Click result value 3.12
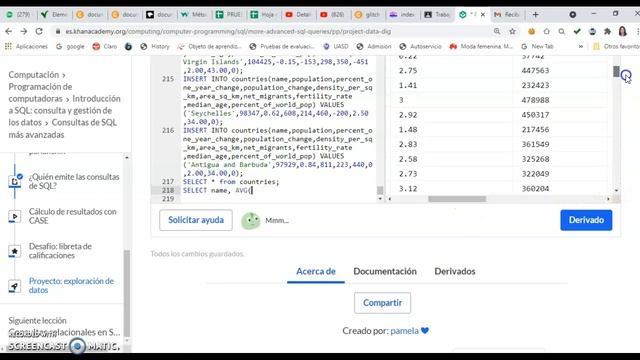640x360 pixels. pos(408,189)
